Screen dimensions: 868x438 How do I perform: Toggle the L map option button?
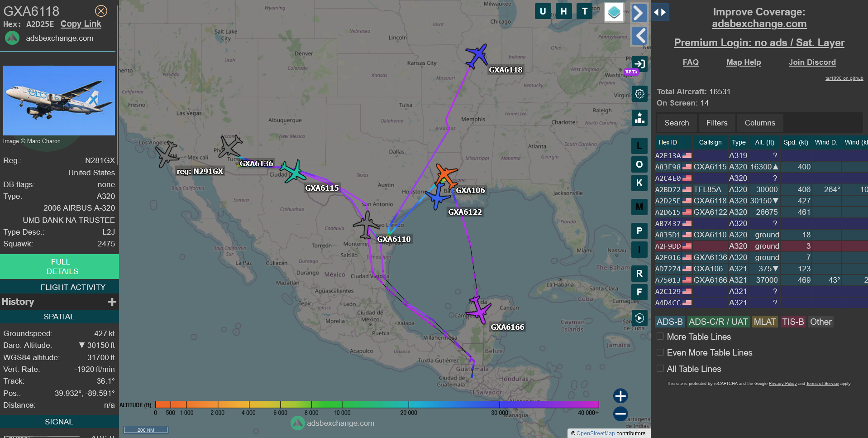(639, 146)
